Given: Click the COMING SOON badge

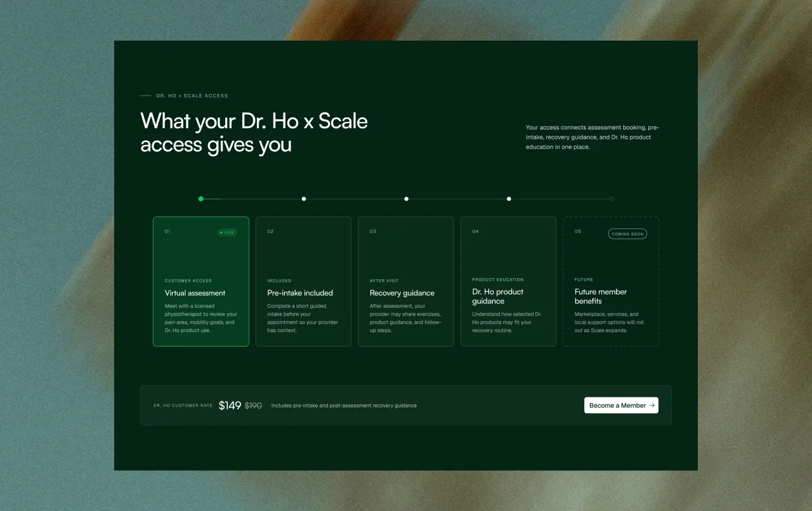Looking at the screenshot, I should [628, 234].
